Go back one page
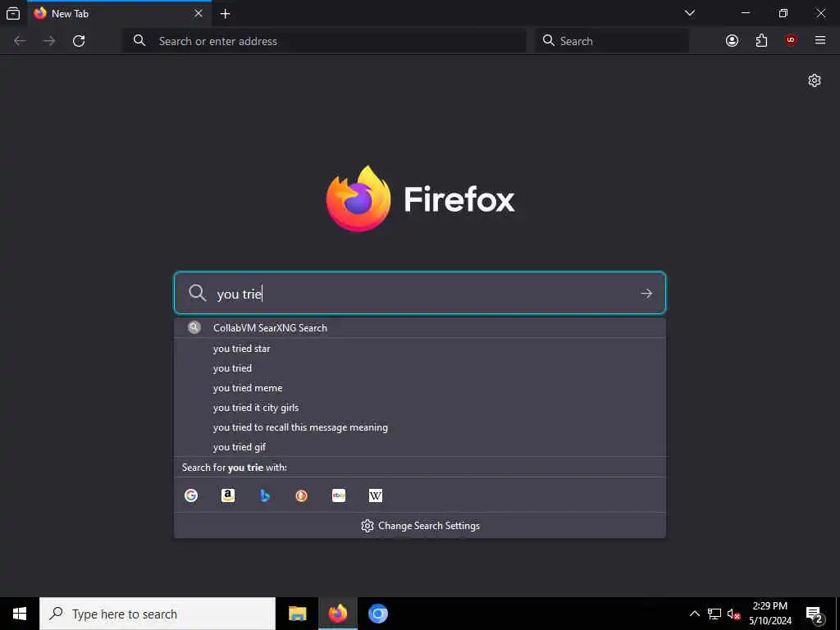 (20, 41)
